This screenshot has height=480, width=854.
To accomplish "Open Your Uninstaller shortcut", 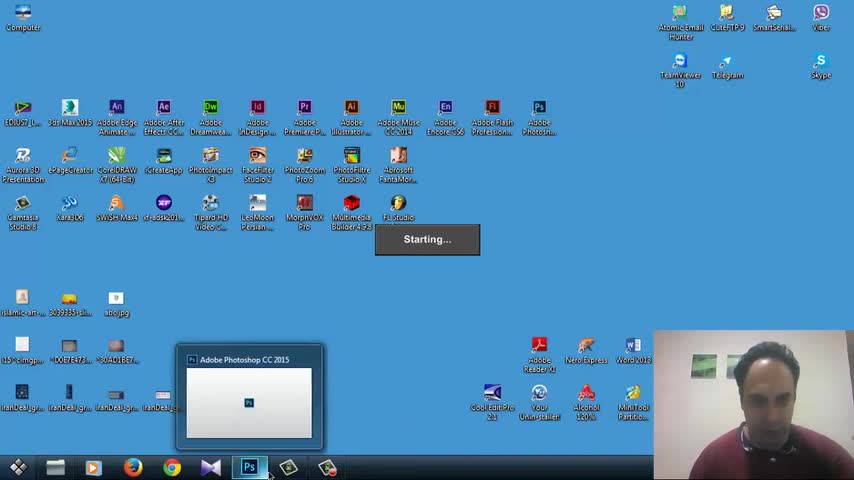I will click(x=539, y=402).
